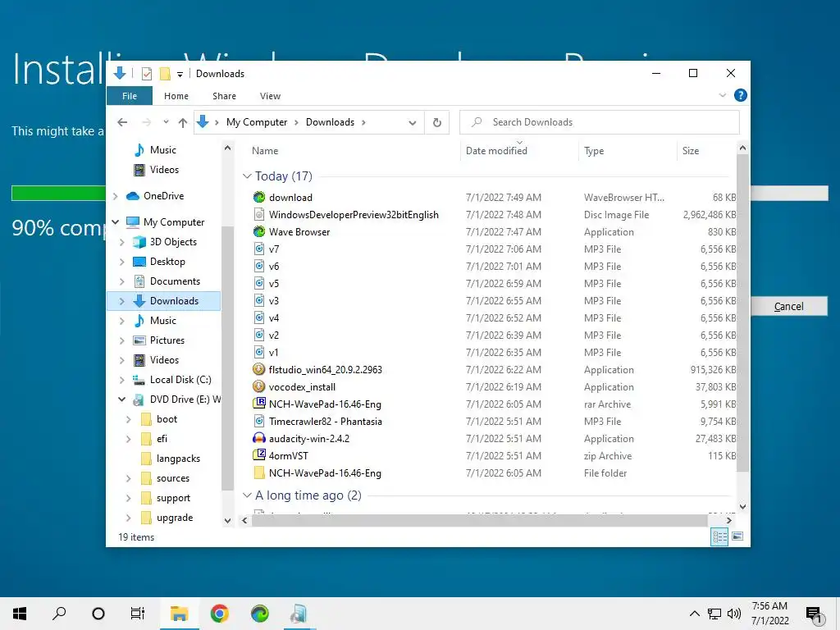
Task: Click the file list horizontal scrollbar
Action: pyautogui.click(x=479, y=520)
